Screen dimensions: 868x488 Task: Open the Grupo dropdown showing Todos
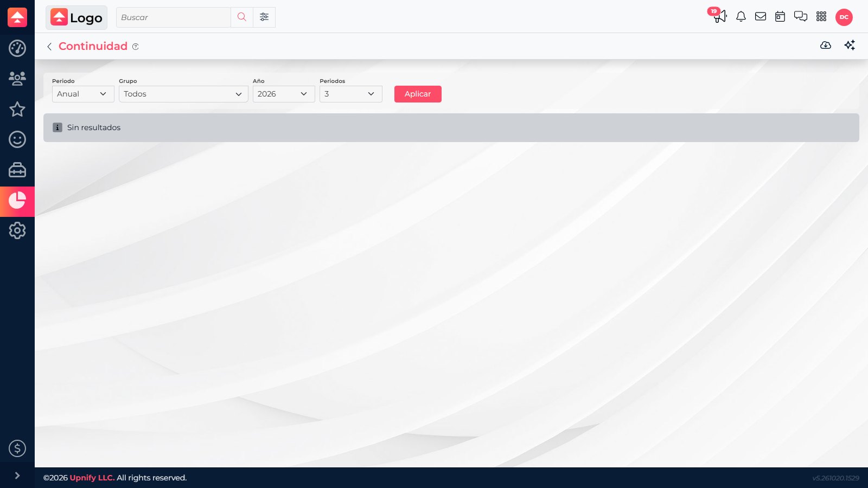pos(183,94)
